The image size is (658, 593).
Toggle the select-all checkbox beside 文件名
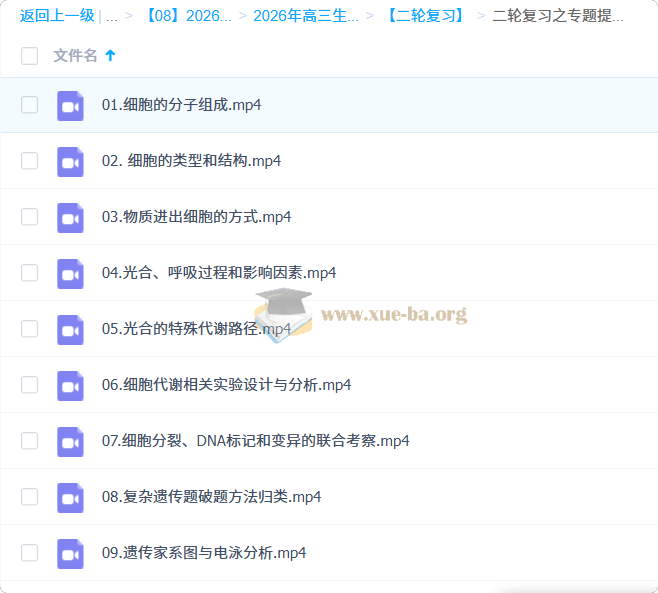coord(29,56)
